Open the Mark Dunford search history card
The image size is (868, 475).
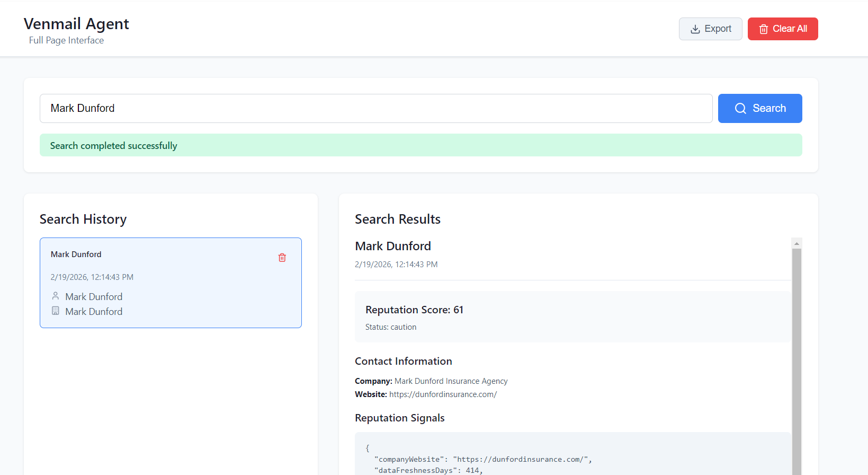pos(171,283)
